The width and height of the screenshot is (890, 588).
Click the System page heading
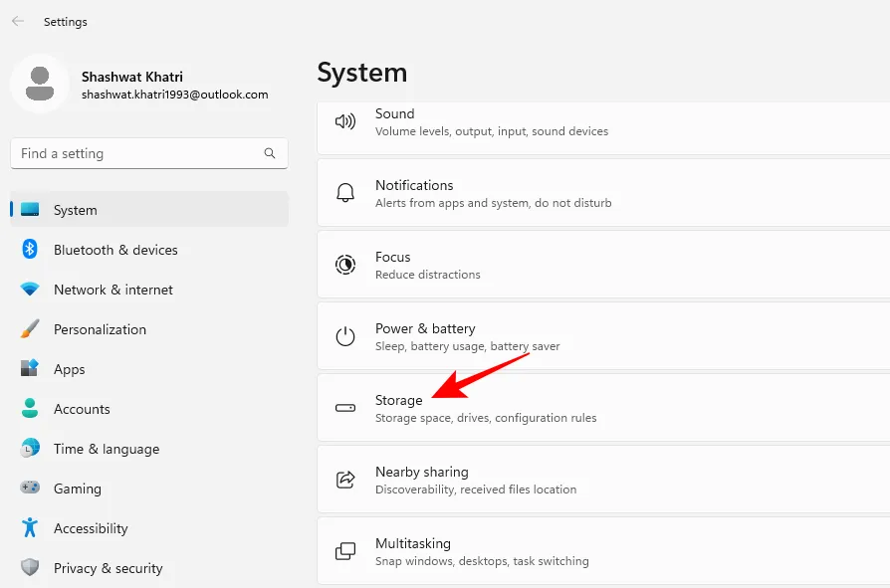click(362, 73)
